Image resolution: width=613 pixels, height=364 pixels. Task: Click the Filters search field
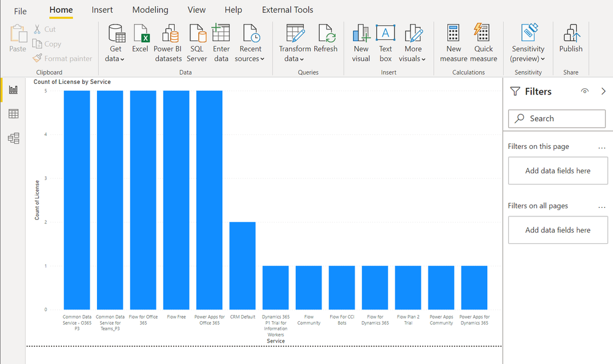tap(557, 119)
